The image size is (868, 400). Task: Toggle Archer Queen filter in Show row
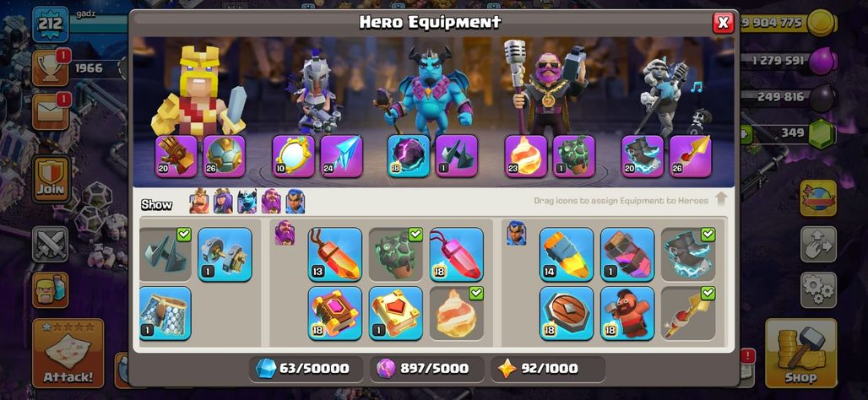pyautogui.click(x=223, y=202)
